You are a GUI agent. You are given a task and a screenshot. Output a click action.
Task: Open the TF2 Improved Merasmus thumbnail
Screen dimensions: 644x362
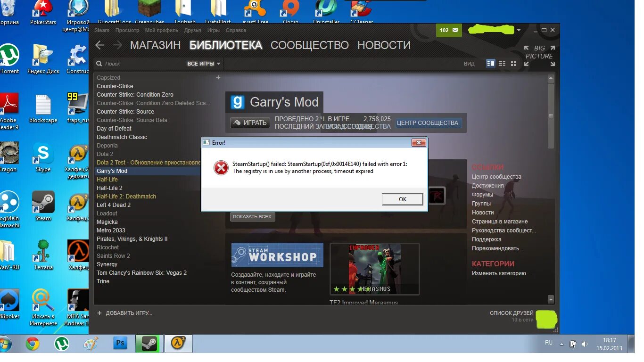pyautogui.click(x=375, y=269)
